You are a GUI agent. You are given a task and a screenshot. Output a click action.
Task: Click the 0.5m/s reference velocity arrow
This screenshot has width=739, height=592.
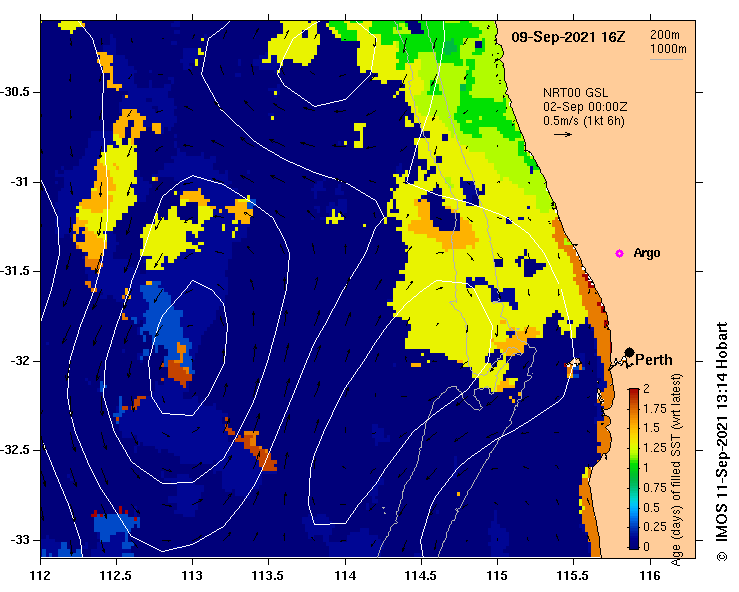click(563, 134)
